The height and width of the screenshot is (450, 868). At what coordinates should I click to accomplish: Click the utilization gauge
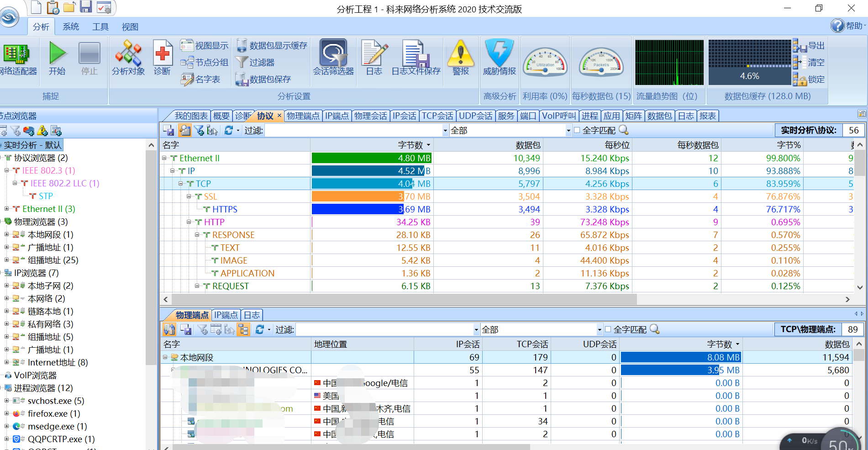pos(545,62)
